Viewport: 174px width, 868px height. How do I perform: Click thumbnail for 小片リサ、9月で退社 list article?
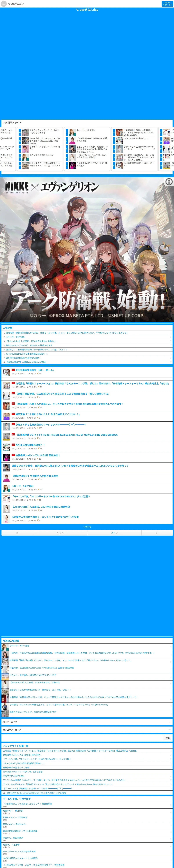tap(6, 488)
